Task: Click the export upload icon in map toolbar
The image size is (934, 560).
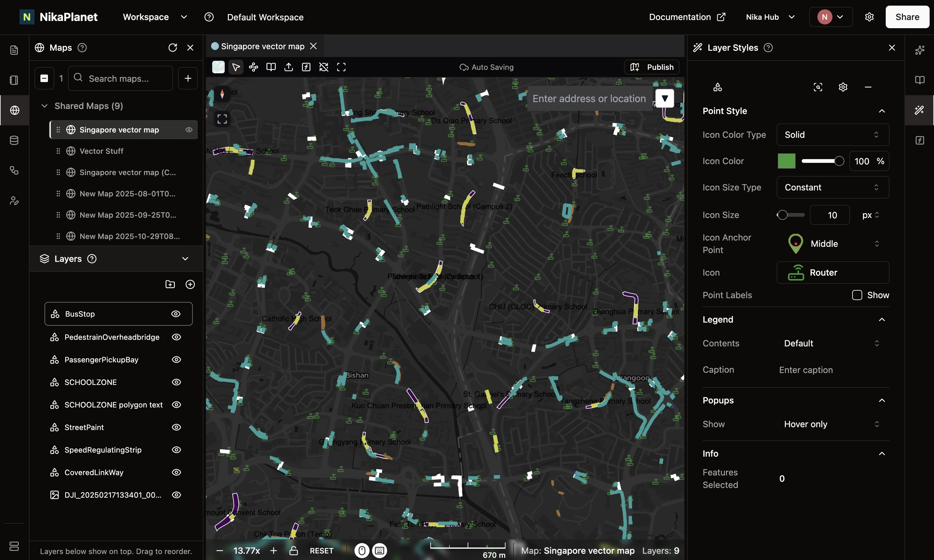Action: coord(288,67)
